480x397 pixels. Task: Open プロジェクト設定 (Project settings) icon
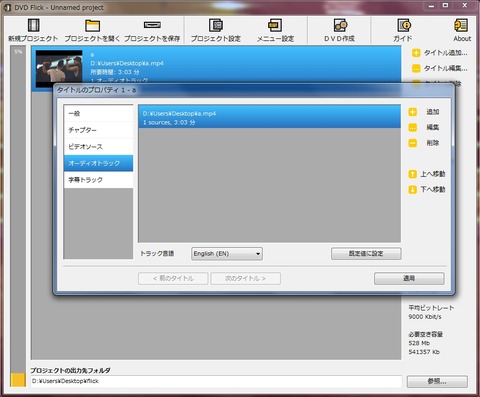point(216,25)
